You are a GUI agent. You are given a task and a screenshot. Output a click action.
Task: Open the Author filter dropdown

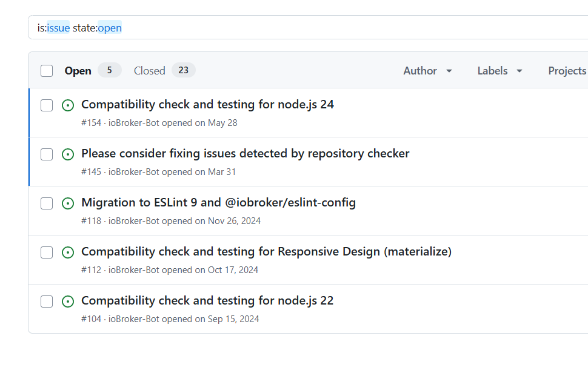point(427,71)
